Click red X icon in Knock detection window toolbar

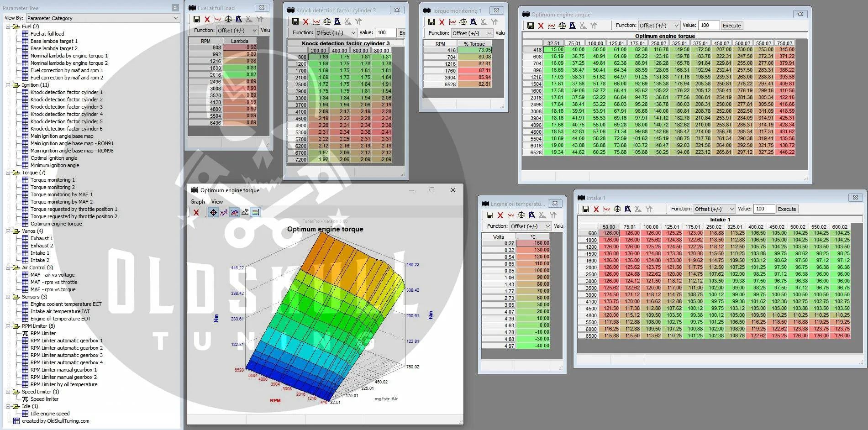click(x=306, y=21)
